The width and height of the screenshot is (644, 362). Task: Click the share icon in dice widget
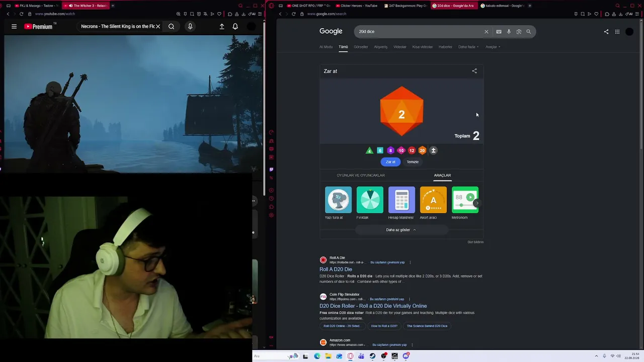[x=474, y=71]
